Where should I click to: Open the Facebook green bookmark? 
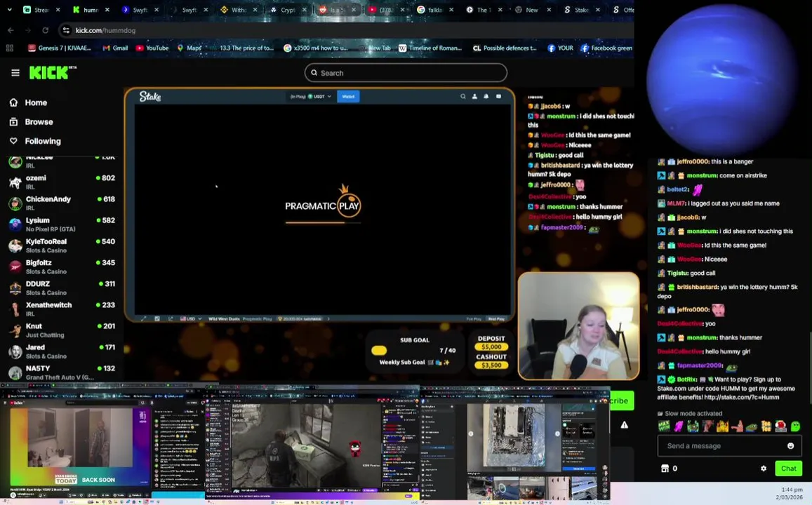tap(606, 48)
